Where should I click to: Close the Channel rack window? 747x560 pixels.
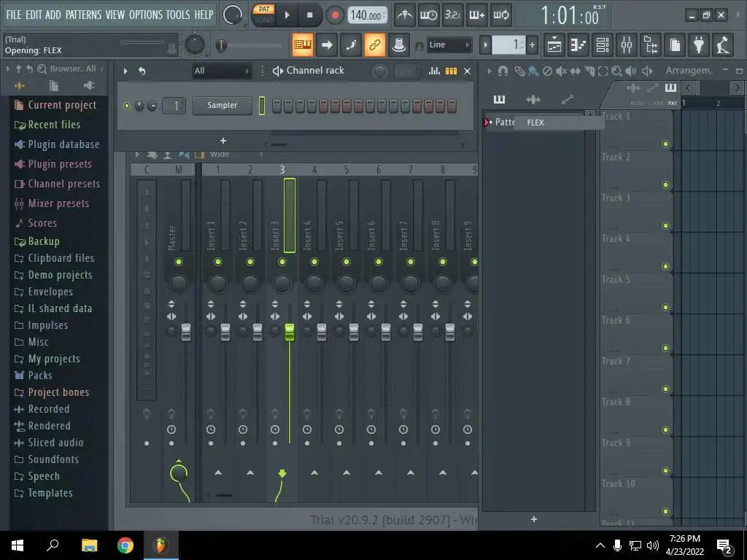[x=468, y=71]
